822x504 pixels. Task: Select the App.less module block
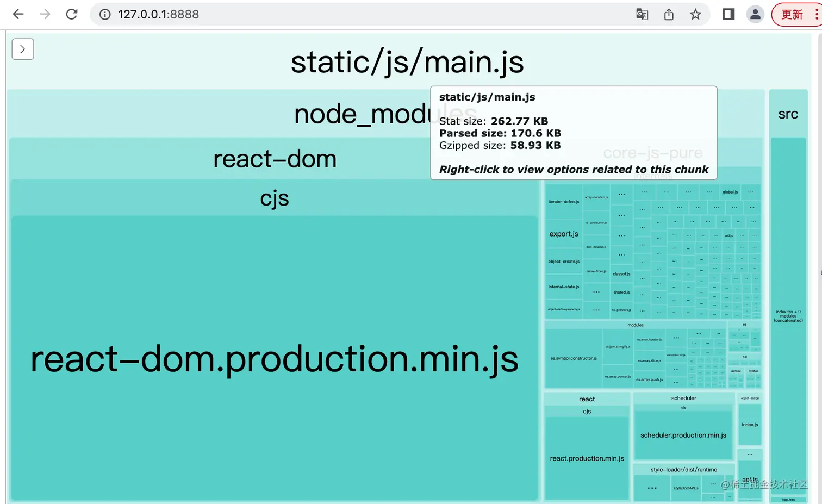click(x=788, y=499)
